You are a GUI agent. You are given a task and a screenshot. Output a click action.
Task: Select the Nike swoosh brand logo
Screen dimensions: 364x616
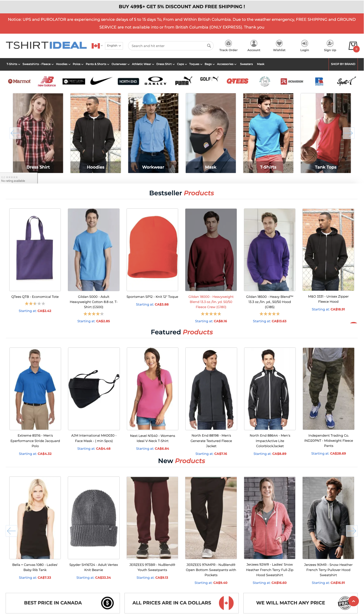point(101,81)
